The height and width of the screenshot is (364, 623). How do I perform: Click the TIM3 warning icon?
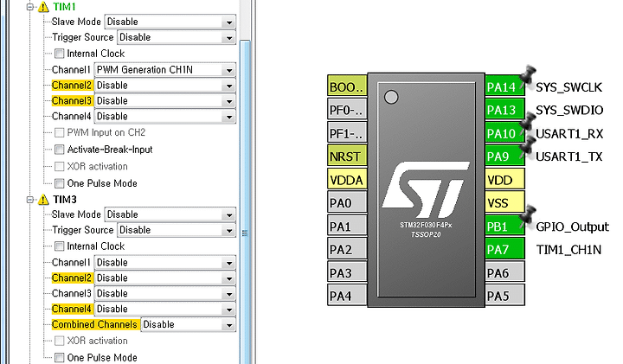click(43, 199)
